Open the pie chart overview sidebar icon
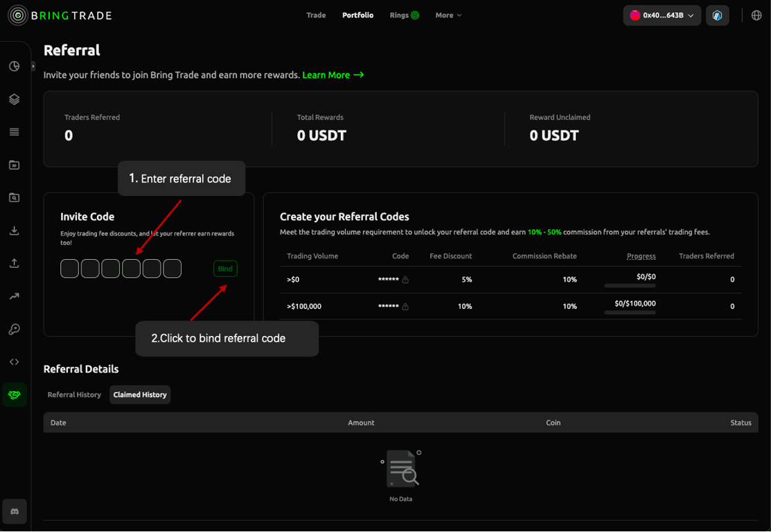 pos(15,66)
